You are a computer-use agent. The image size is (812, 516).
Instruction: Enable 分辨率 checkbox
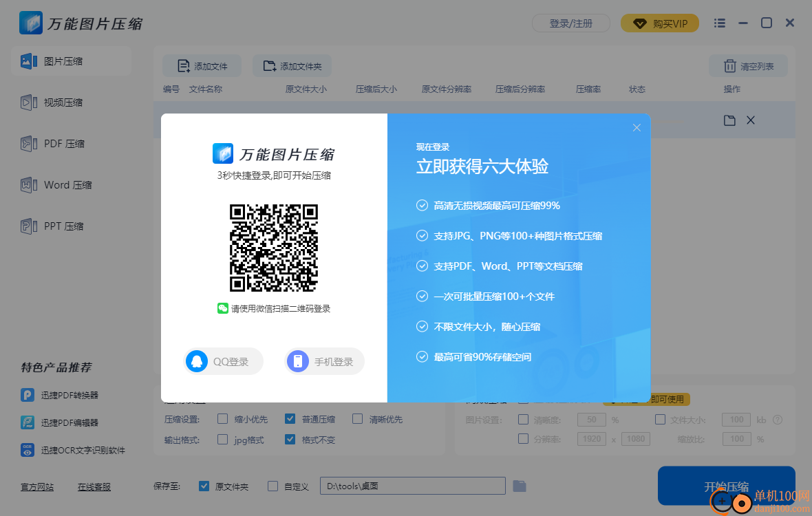[523, 439]
